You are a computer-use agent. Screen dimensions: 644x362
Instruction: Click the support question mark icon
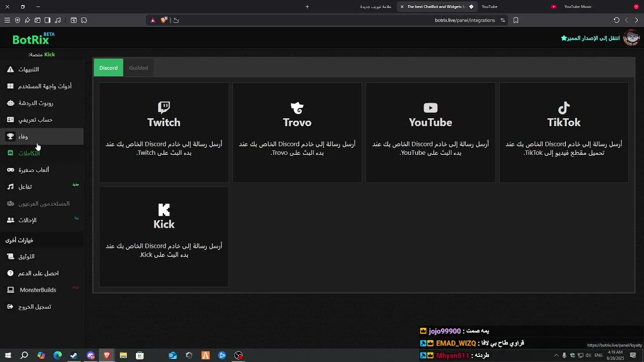10,273
